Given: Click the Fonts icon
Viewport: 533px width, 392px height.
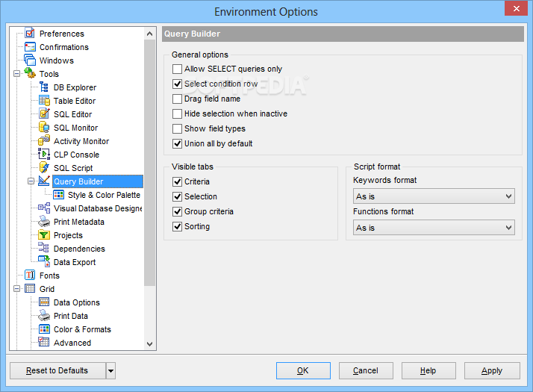Looking at the screenshot, I should coord(30,276).
